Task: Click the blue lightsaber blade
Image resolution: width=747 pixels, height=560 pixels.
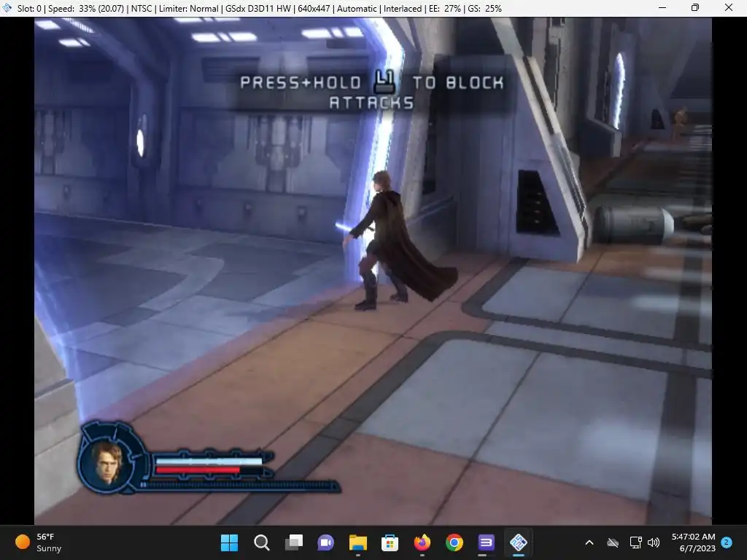Action: pyautogui.click(x=343, y=227)
